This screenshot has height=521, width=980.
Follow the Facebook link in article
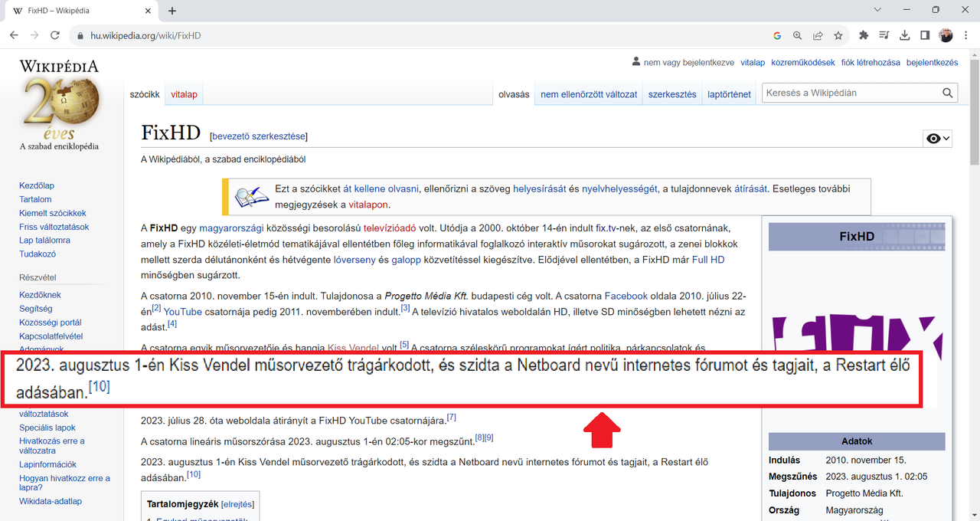point(626,296)
